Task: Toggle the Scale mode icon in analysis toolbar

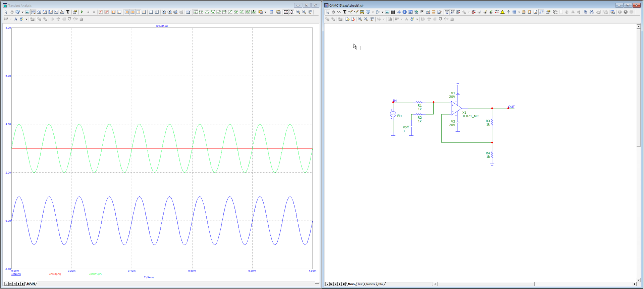Action: point(33,12)
